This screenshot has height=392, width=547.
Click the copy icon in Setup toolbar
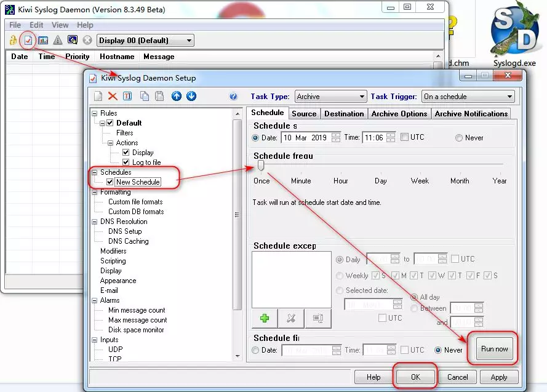[144, 96]
